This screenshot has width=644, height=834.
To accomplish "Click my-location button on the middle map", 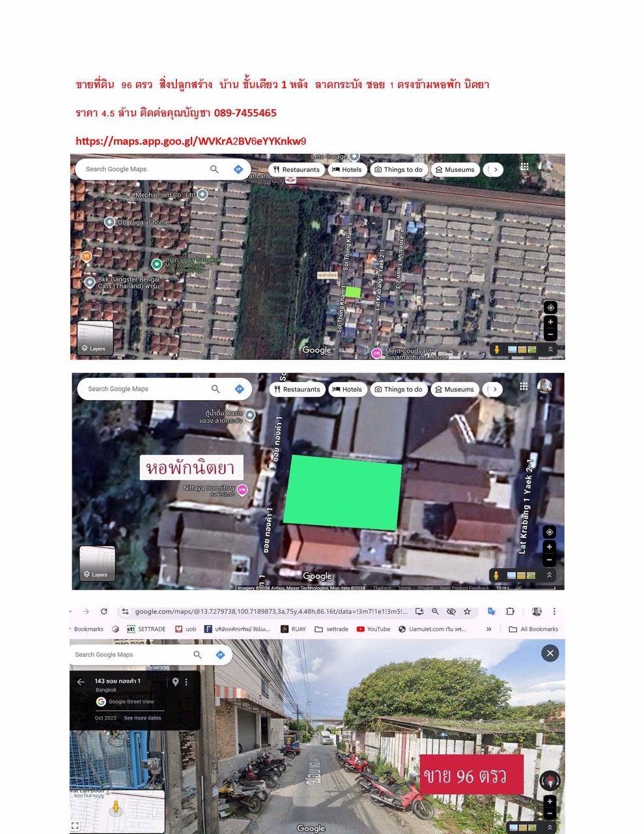I will click(549, 532).
